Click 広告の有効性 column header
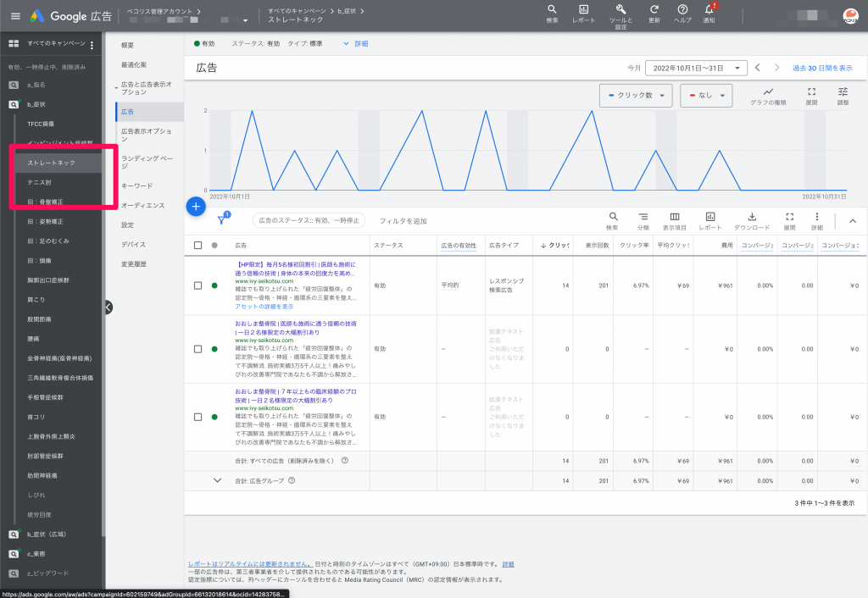The width and height of the screenshot is (868, 598). tap(459, 245)
